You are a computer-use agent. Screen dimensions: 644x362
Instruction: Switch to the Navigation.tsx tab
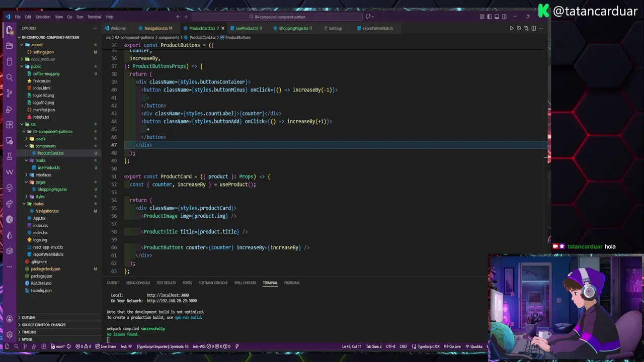point(156,28)
